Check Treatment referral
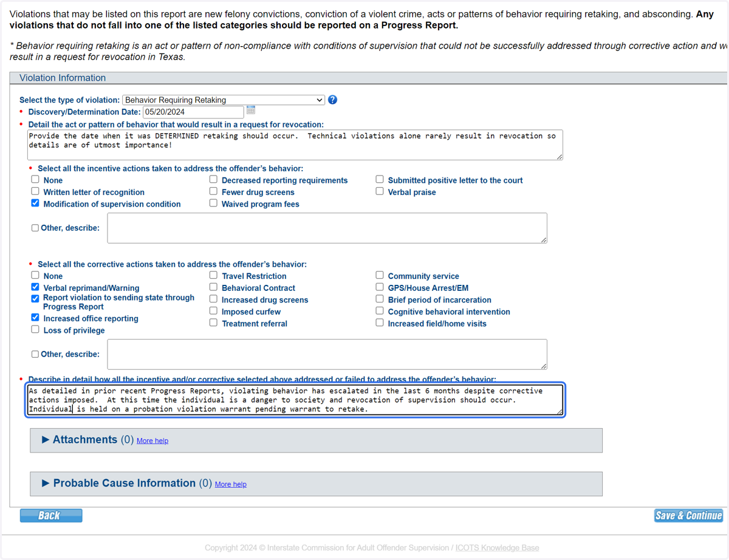The image size is (729, 560). point(213,323)
